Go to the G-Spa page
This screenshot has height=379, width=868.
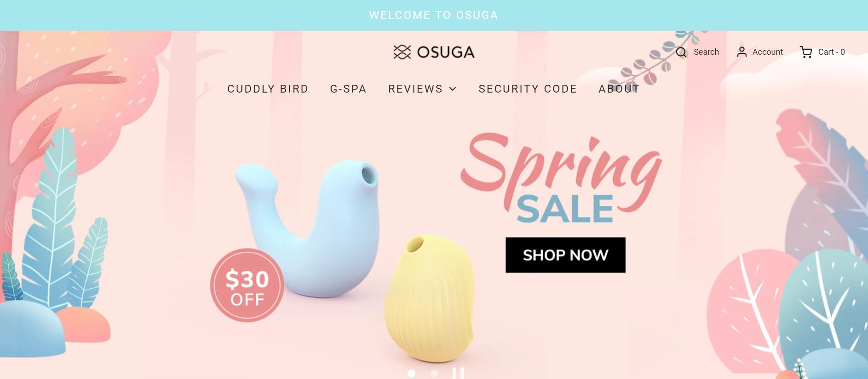pos(348,89)
